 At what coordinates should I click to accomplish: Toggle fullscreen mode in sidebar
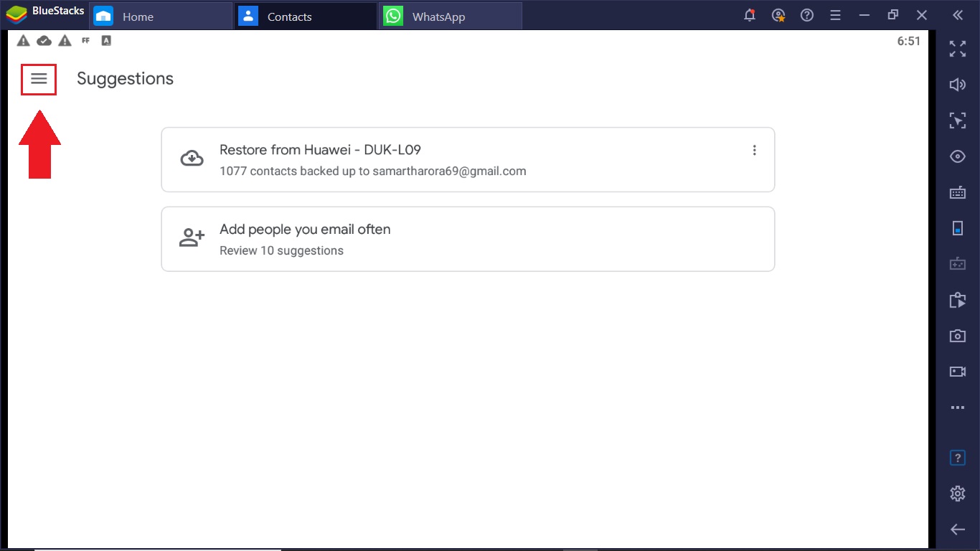958,49
